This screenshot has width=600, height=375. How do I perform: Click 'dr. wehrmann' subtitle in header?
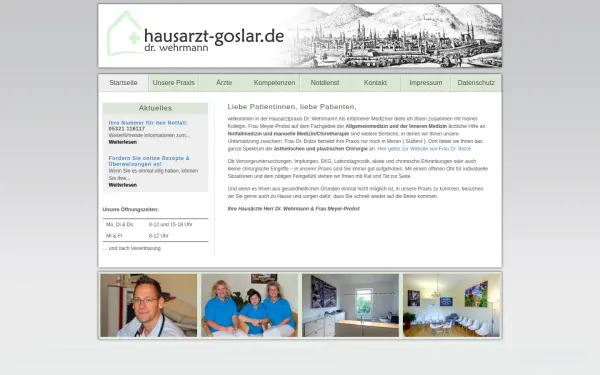[176, 48]
